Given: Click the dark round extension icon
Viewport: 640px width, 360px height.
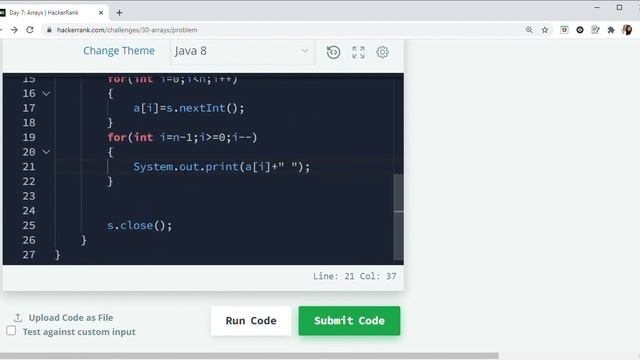Looking at the screenshot, I should (580, 30).
